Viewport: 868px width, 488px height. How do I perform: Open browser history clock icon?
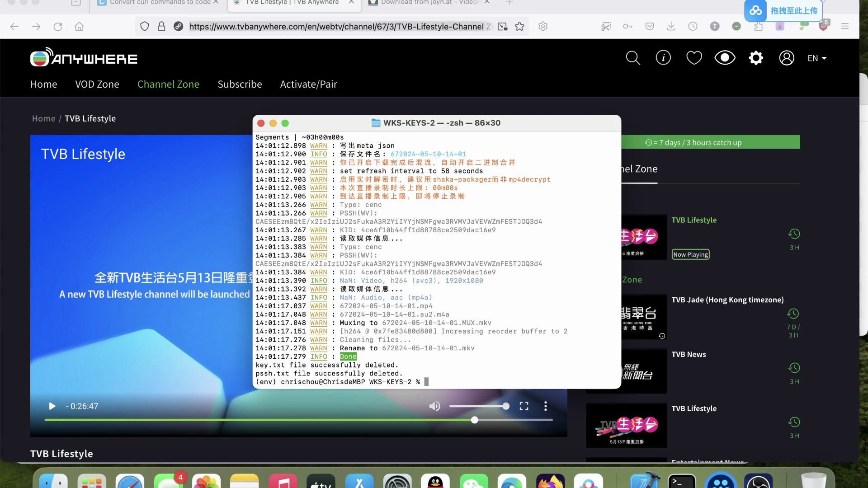693,27
